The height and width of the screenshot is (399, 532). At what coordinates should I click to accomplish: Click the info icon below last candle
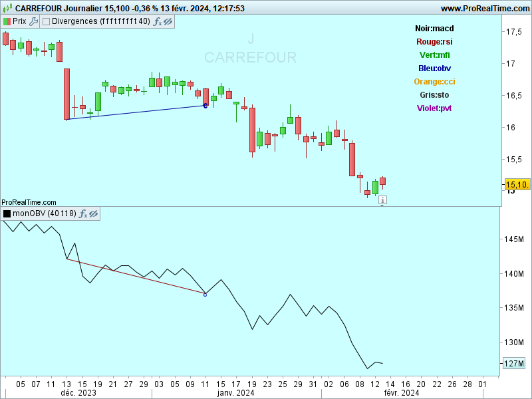382,200
